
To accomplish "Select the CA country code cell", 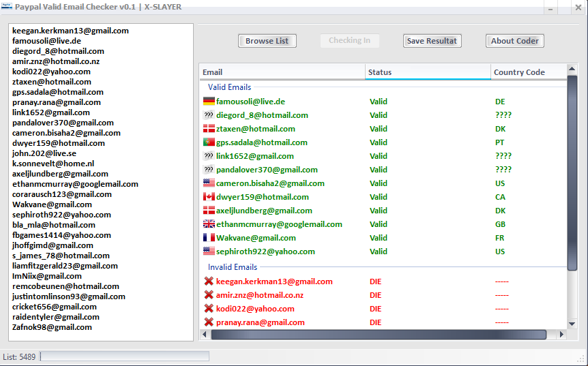I will (x=500, y=197).
